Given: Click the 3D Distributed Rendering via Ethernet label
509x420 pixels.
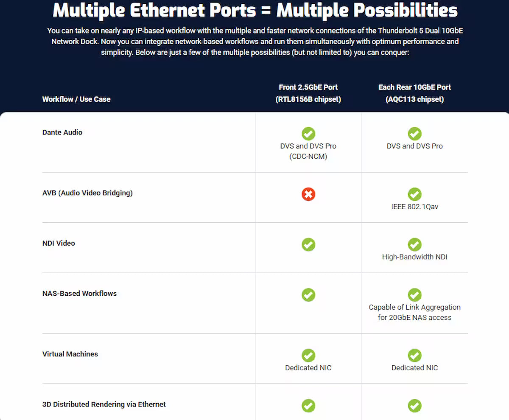Looking at the screenshot, I should coord(104,404).
